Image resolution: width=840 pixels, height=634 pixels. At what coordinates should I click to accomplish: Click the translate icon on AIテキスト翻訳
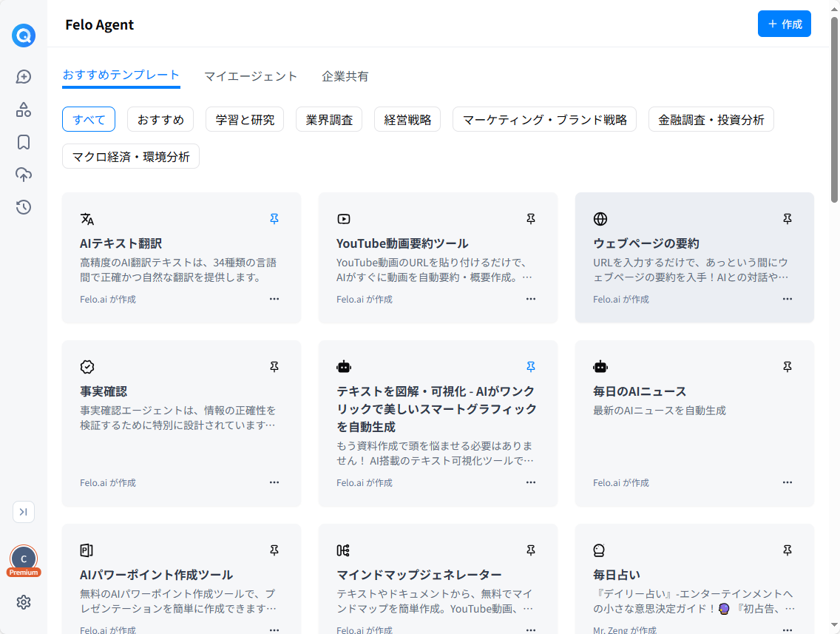(87, 219)
